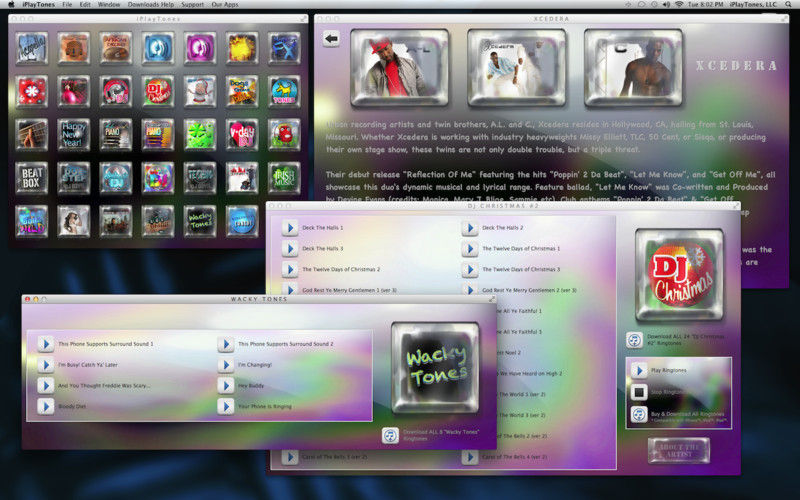Open the Window menu
This screenshot has height=500, width=800.
[x=109, y=4]
